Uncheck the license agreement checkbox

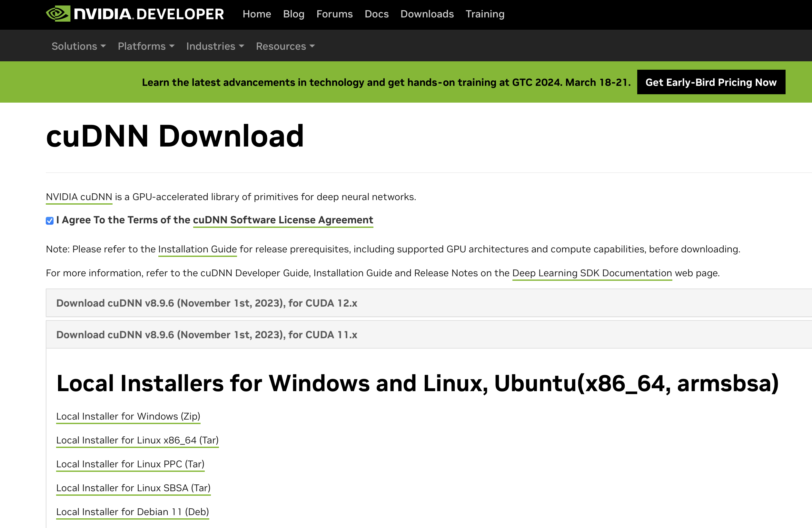click(x=50, y=221)
